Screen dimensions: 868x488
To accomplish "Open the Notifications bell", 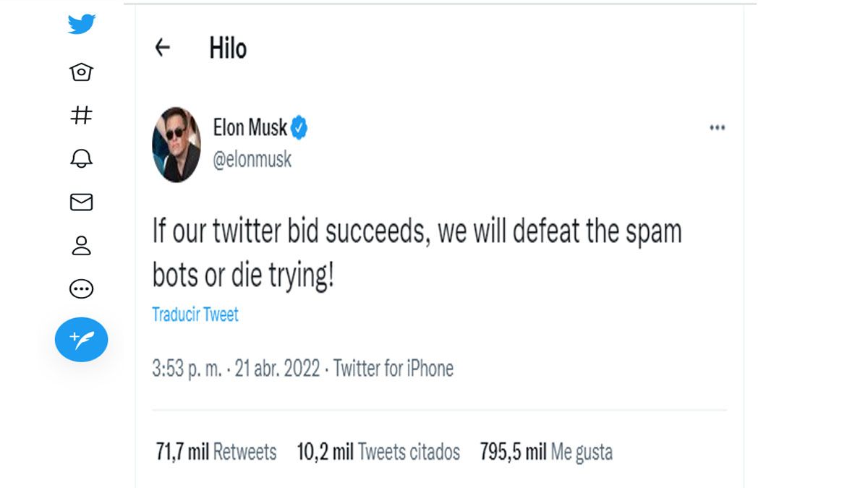I will click(81, 159).
